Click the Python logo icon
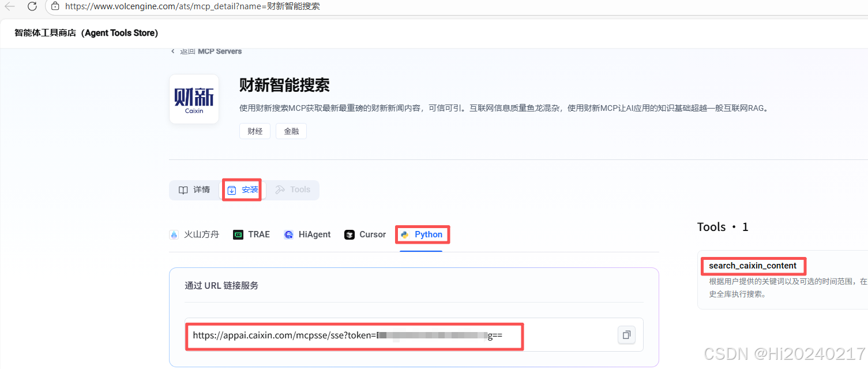This screenshot has height=369, width=868. 405,234
